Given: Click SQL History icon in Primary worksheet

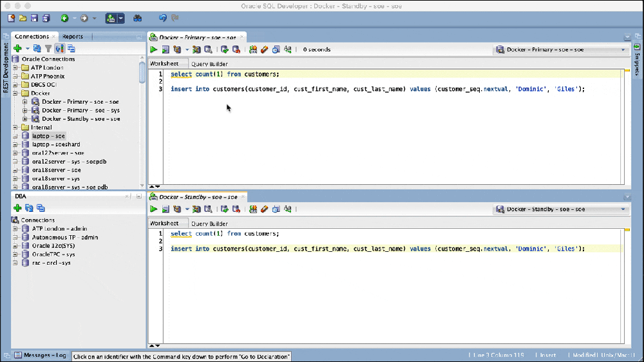Looking at the screenshot, I should pos(276,50).
